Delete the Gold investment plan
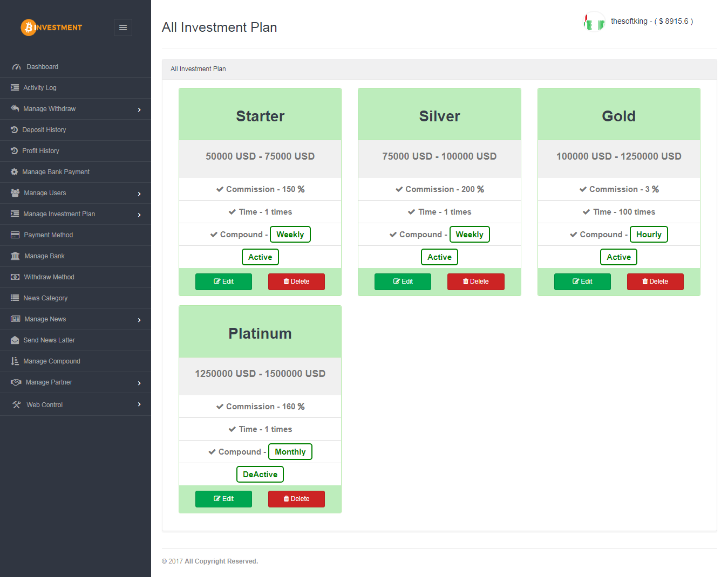Image resolution: width=728 pixels, height=577 pixels. tap(655, 281)
